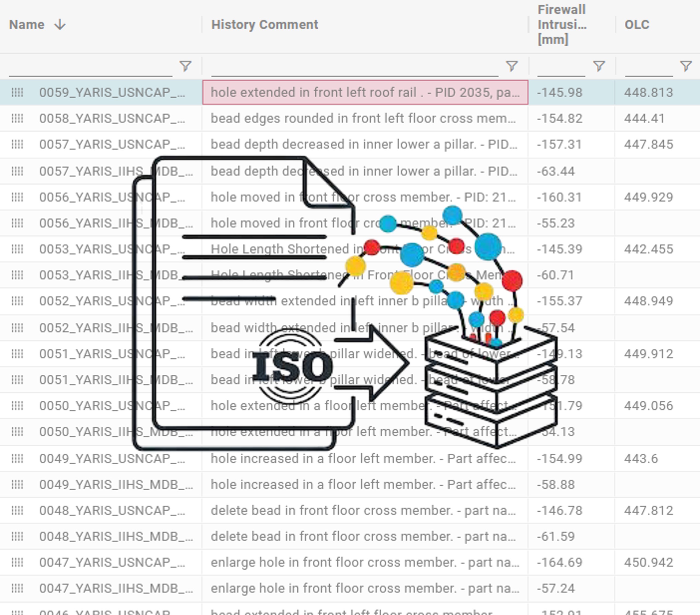Select Firewall Intrusion value -58.88
Image resolution: width=700 pixels, height=615 pixels.
click(x=556, y=485)
